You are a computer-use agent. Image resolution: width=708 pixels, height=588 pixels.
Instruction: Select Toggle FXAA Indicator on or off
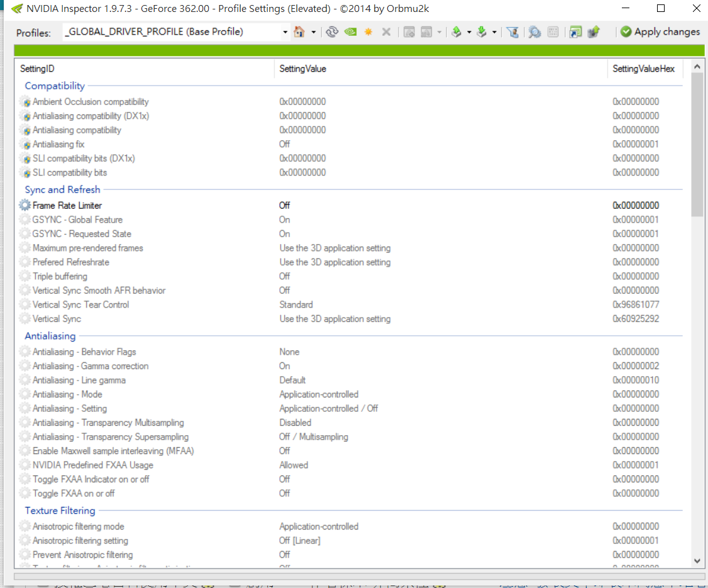(x=91, y=479)
